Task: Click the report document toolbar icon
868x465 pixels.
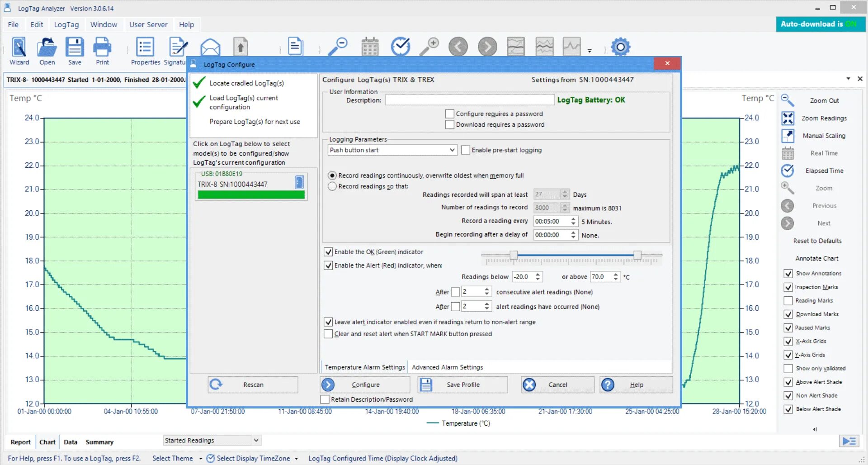Action: [295, 46]
